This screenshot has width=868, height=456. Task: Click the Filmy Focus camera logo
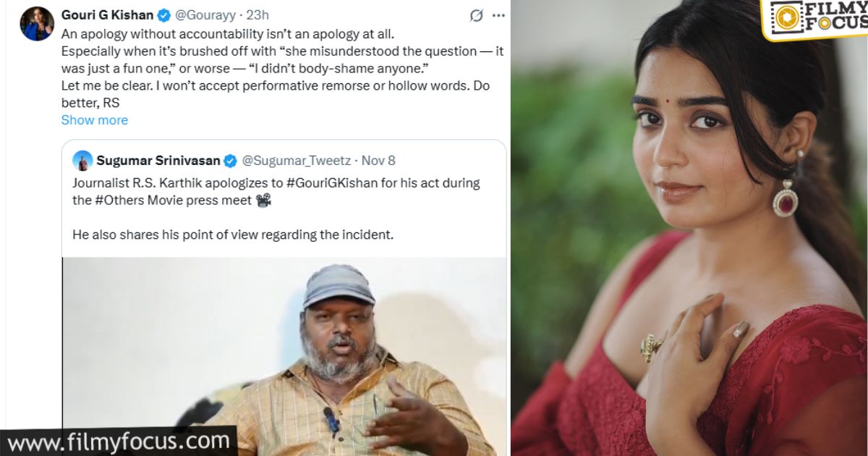point(785,17)
